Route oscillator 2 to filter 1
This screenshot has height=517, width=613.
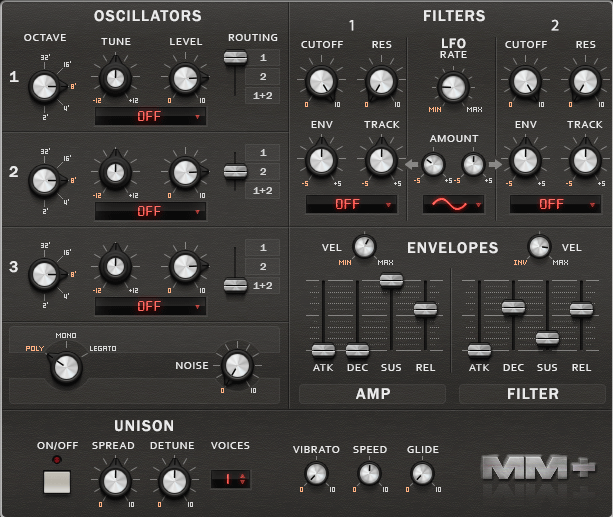pos(263,153)
